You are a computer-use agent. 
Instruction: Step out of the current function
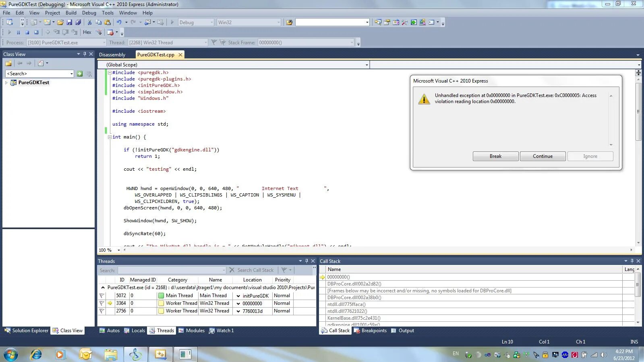(x=75, y=32)
